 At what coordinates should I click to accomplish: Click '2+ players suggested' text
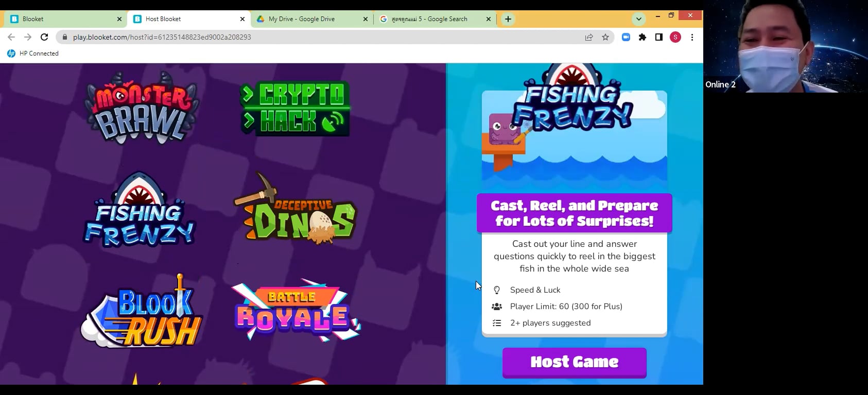(550, 323)
